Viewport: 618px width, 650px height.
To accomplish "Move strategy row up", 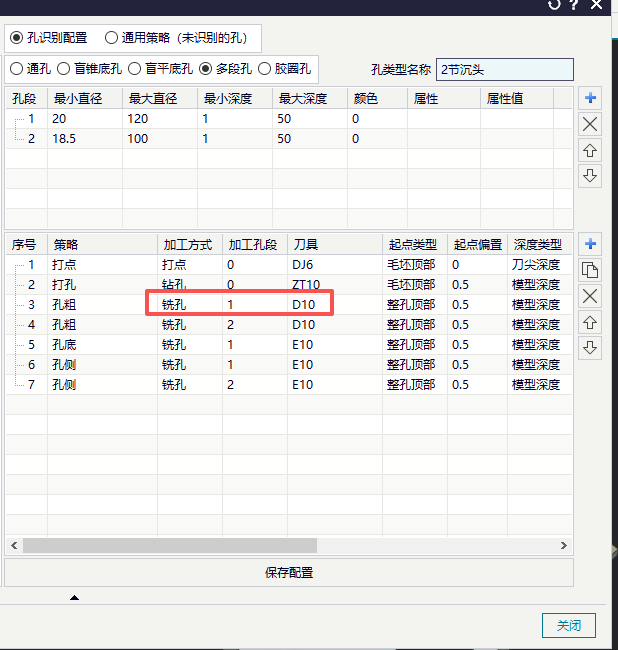I will click(590, 323).
